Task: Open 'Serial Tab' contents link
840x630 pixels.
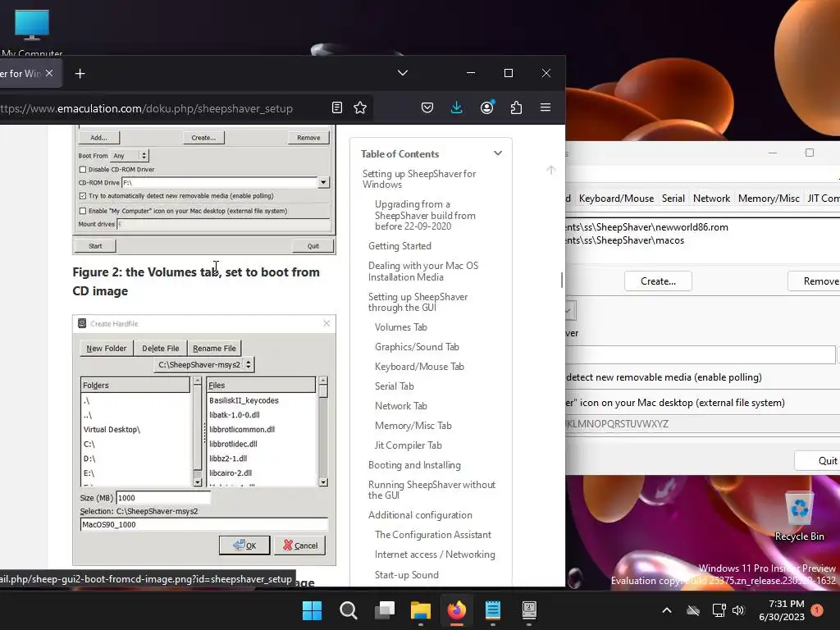Action: (395, 386)
